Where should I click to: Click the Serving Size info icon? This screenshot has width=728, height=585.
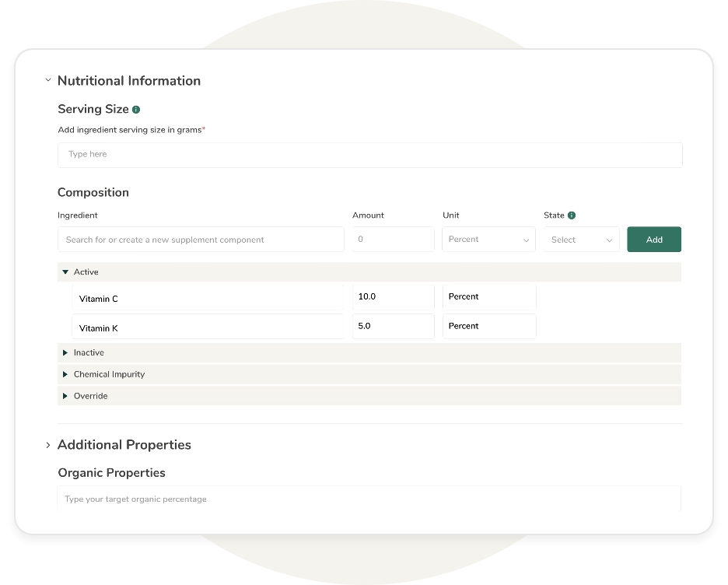[x=137, y=109]
